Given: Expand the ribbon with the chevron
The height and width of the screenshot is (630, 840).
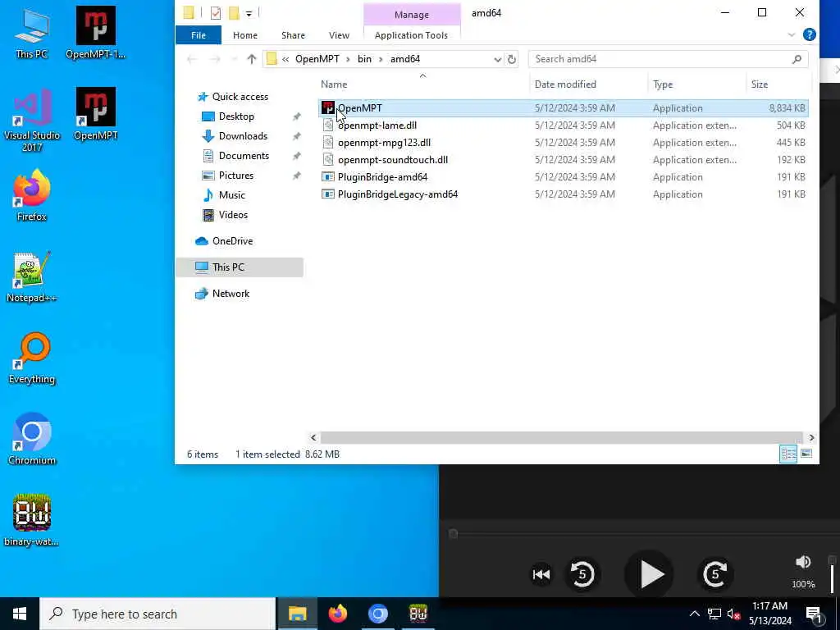Looking at the screenshot, I should 792,34.
